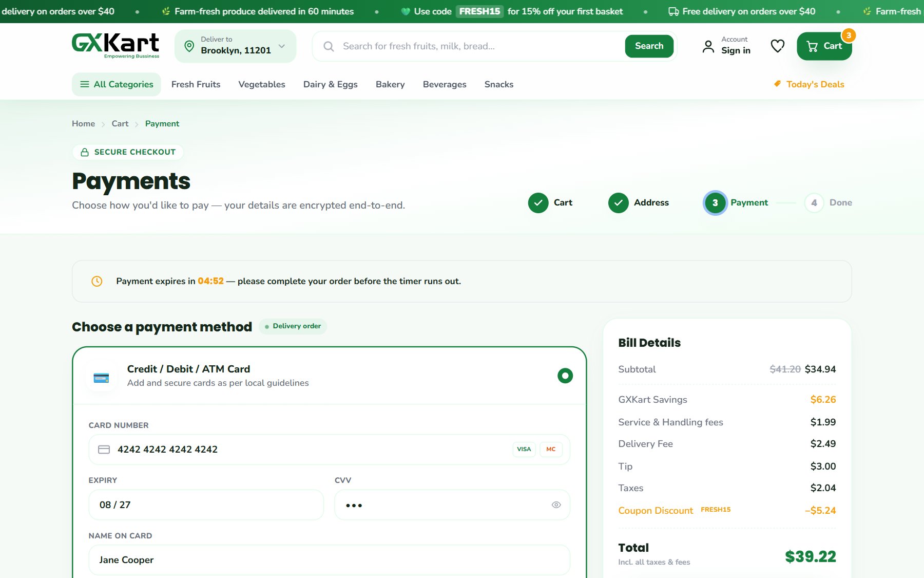Click the credit card method icon

tap(101, 378)
